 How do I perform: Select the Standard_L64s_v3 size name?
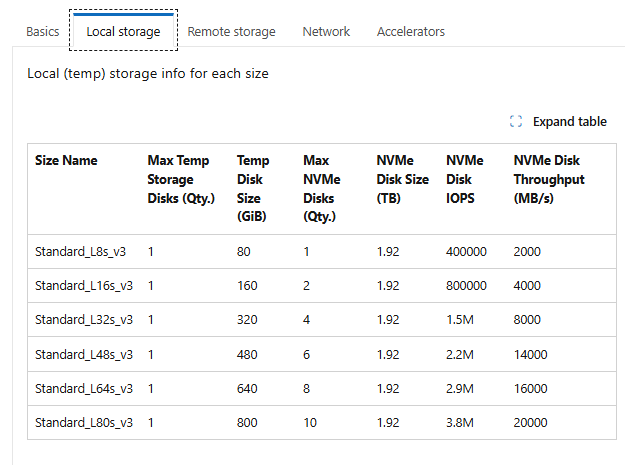84,388
